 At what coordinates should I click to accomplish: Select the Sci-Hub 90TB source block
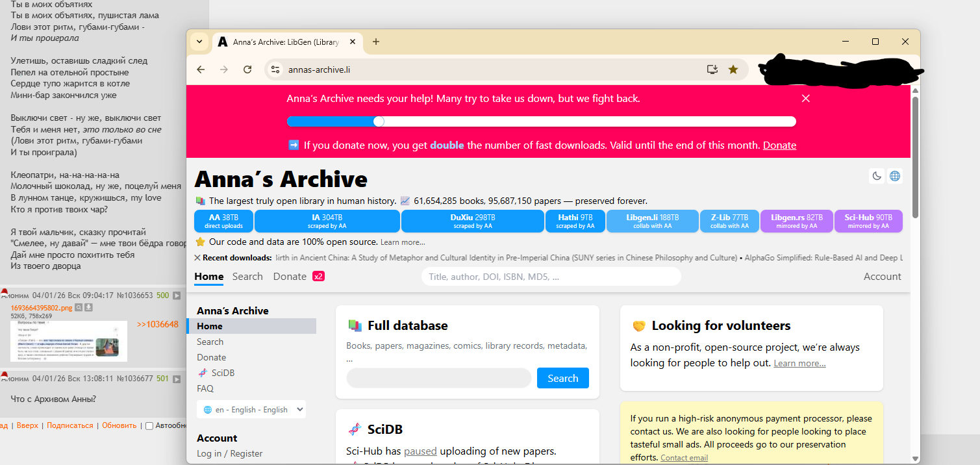pyautogui.click(x=868, y=221)
